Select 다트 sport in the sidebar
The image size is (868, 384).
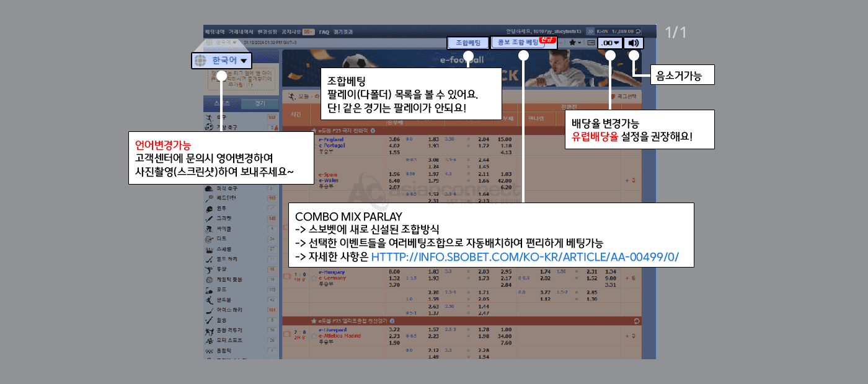click(221, 238)
